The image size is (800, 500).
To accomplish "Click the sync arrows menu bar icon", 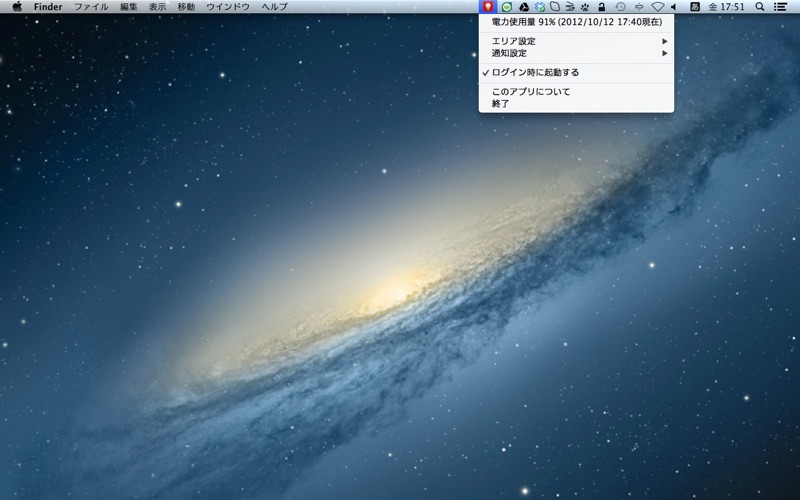I will point(639,7).
